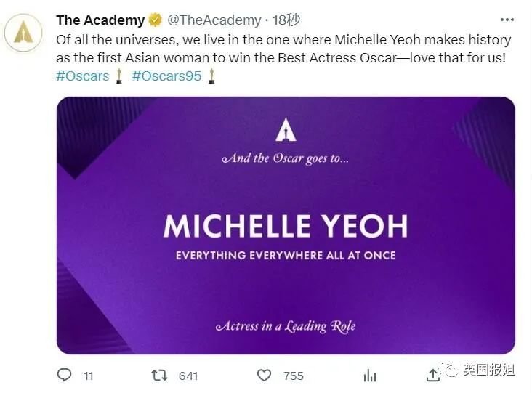Click the 18秒 timestamp
The width and height of the screenshot is (532, 393).
coord(285,20)
